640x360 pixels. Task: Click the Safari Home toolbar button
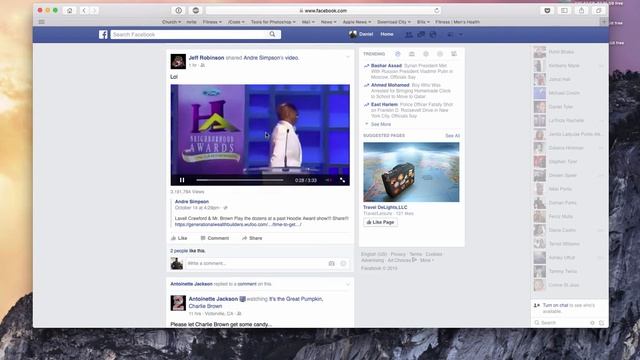coord(70,11)
